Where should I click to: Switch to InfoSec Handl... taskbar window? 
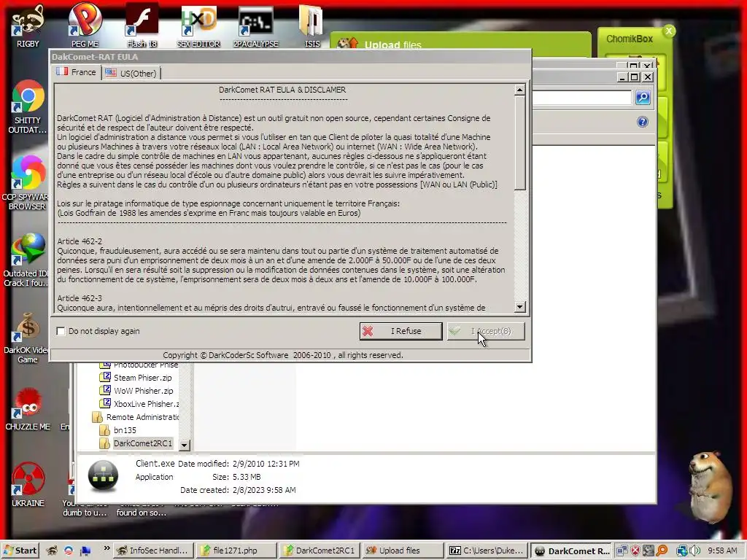(x=153, y=551)
